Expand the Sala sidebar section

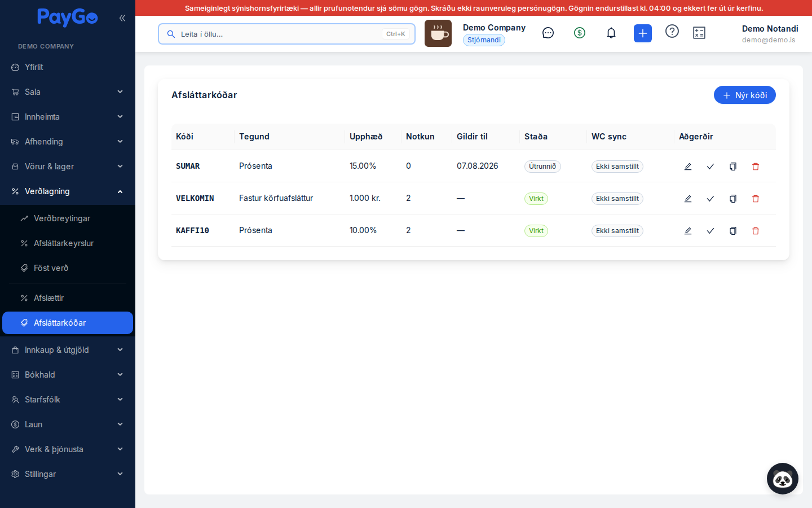[x=68, y=92]
